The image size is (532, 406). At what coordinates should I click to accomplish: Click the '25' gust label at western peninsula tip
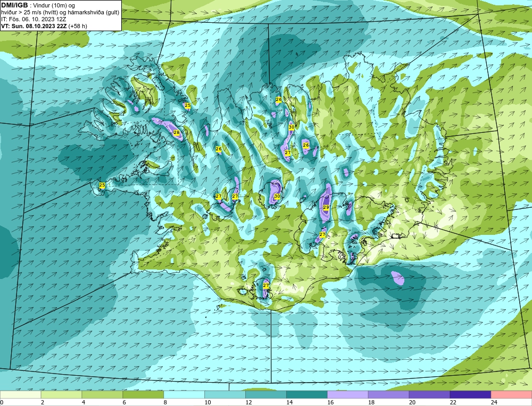click(102, 185)
